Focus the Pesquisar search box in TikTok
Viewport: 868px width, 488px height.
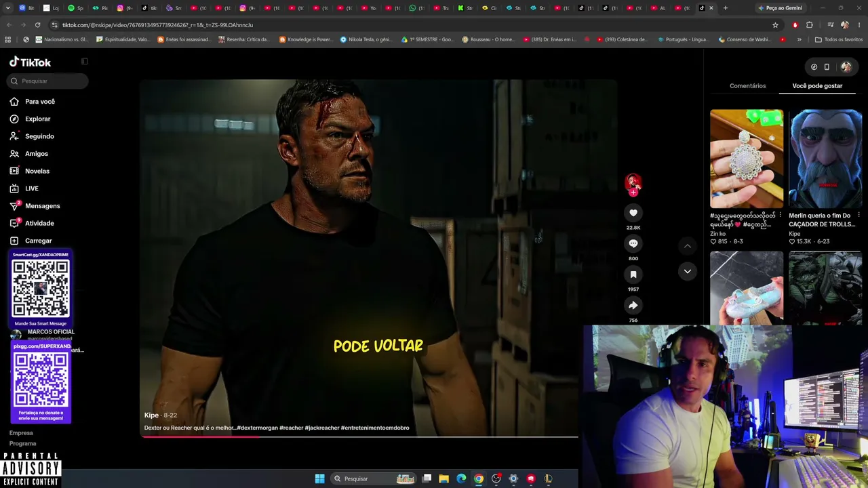(48, 81)
